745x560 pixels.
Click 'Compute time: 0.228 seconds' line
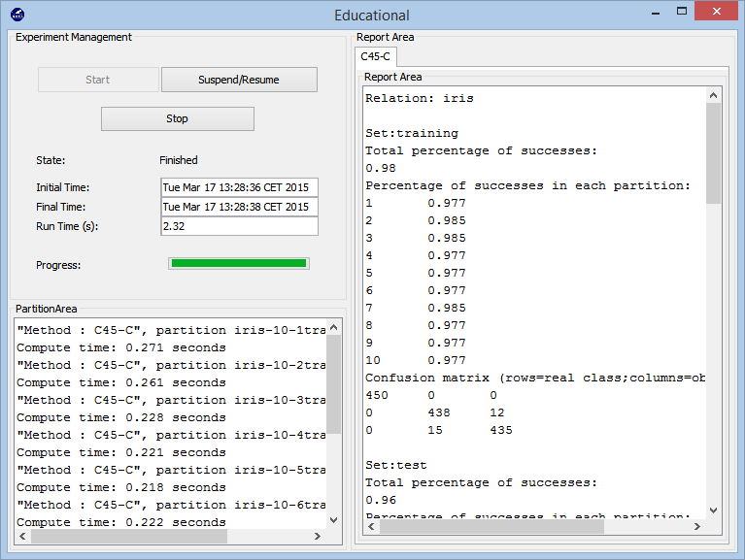[x=121, y=417]
